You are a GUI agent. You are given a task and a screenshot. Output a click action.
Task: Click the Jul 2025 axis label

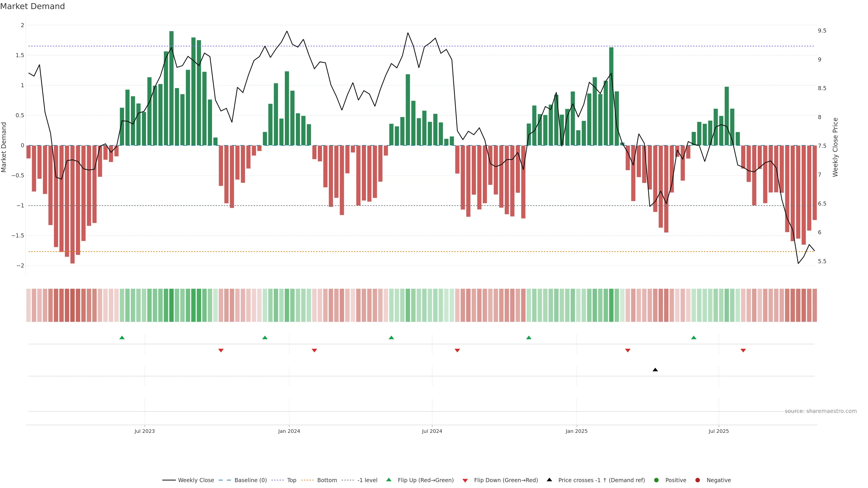tap(718, 431)
